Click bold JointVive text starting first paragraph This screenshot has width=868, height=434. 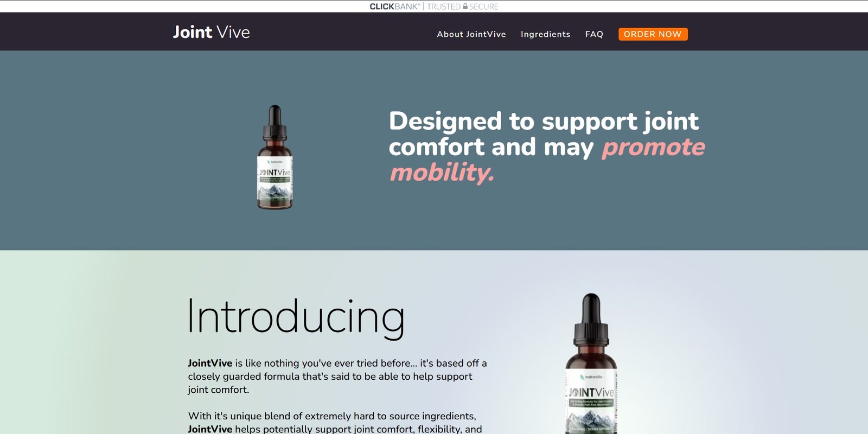pos(210,363)
